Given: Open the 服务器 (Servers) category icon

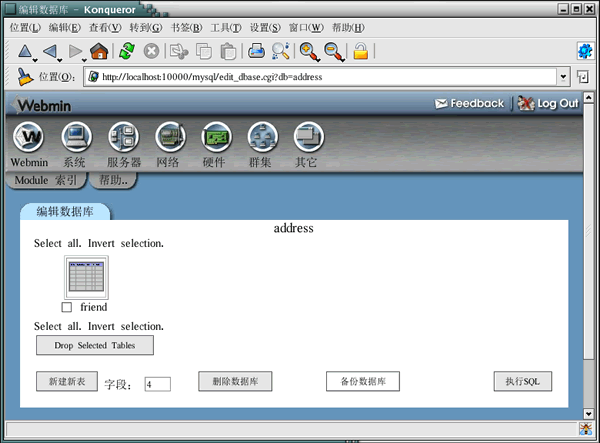Looking at the screenshot, I should (123, 137).
